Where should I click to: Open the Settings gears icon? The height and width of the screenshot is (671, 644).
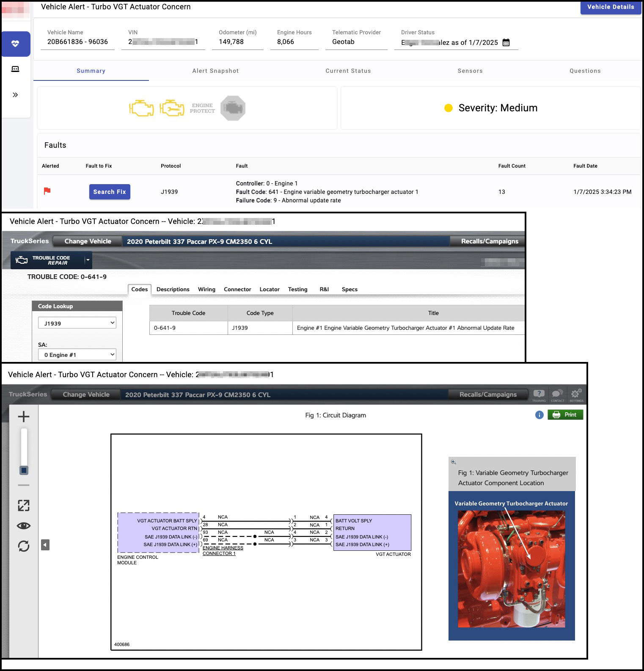tap(576, 395)
